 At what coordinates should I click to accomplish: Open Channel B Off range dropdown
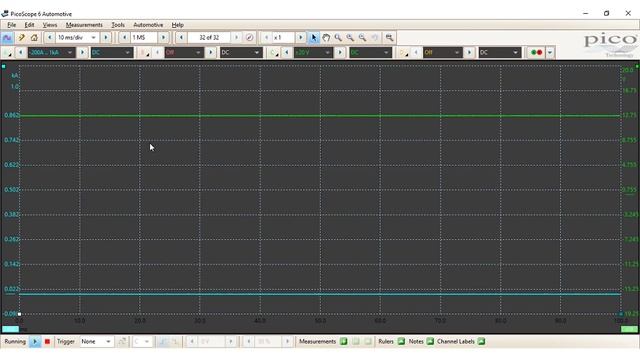184,53
